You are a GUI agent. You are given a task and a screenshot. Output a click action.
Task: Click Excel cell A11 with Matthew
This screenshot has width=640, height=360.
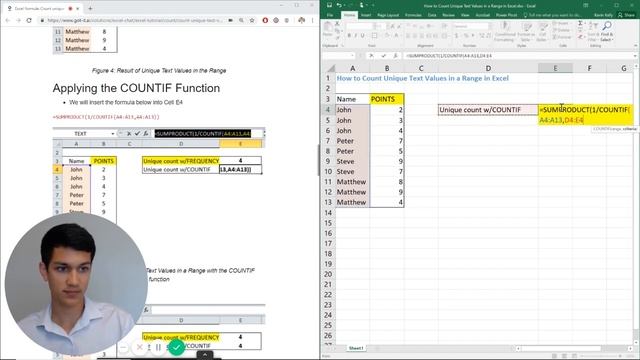coord(353,182)
